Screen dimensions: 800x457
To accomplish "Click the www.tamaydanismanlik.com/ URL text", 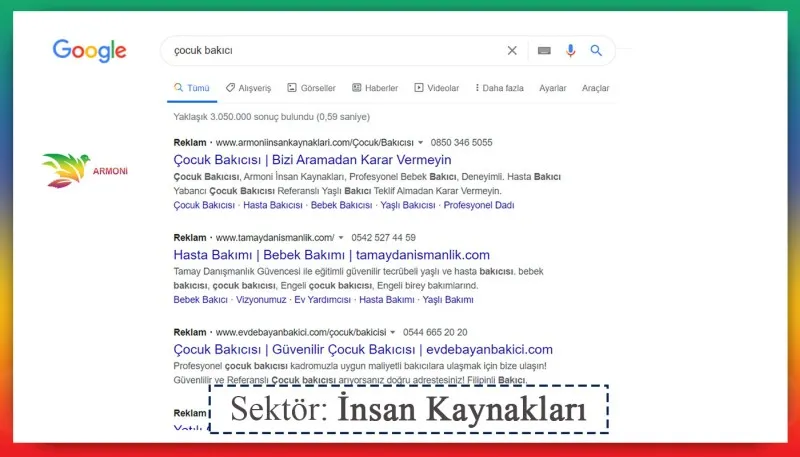I will click(275, 238).
